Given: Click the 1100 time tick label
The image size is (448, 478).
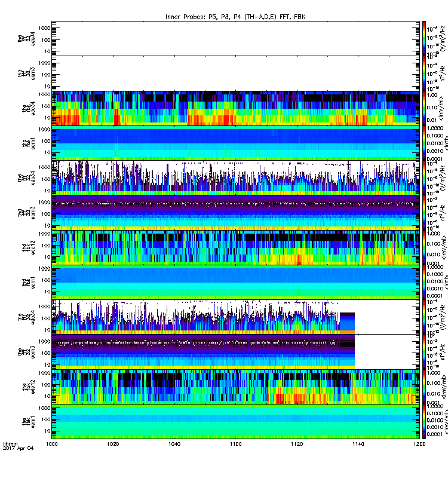Looking at the screenshot, I should (235, 444).
